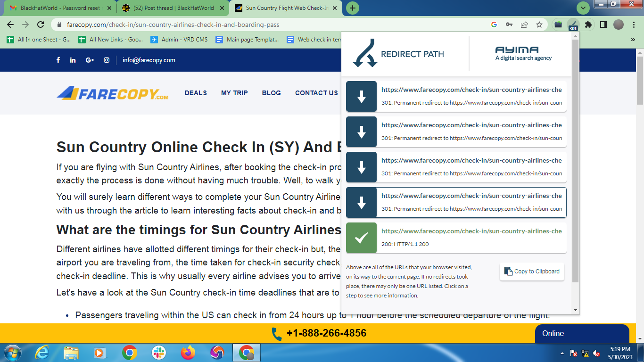Open the Windows Start menu
644x362 pixels.
click(12, 353)
